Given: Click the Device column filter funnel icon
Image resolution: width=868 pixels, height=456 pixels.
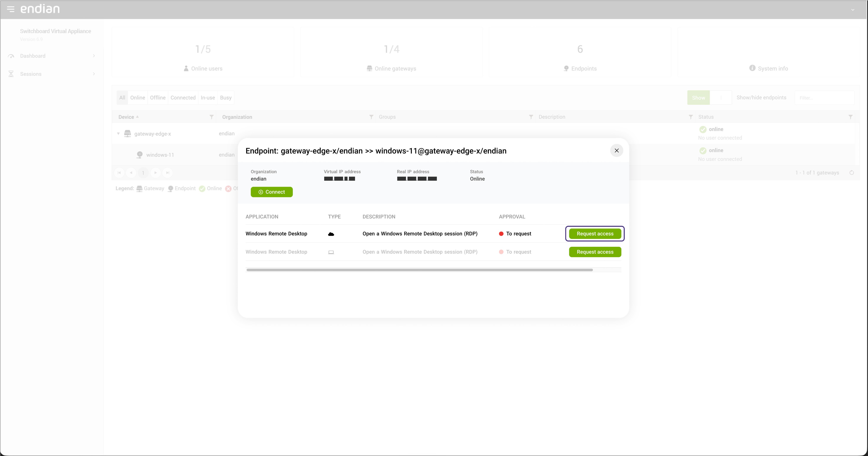Looking at the screenshot, I should [x=211, y=117].
